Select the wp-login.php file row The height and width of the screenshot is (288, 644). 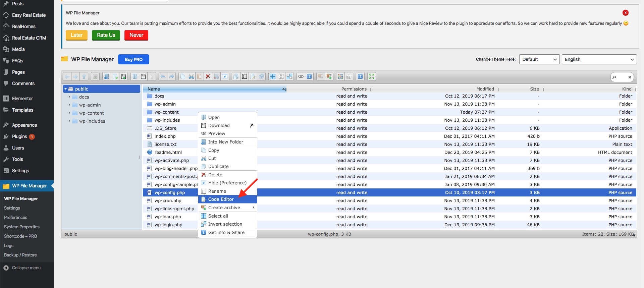(x=390, y=225)
